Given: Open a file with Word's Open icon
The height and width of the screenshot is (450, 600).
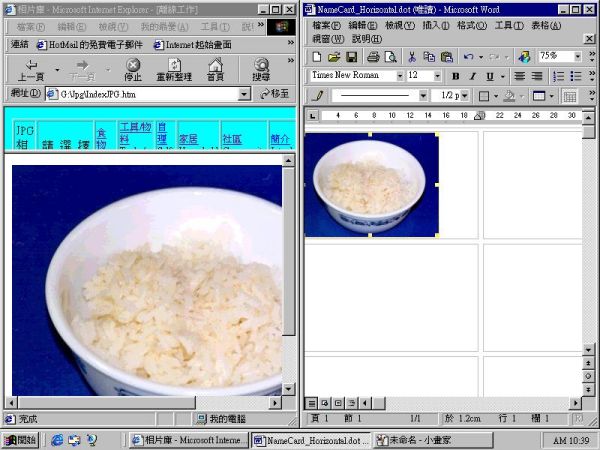Looking at the screenshot, I should pos(334,57).
